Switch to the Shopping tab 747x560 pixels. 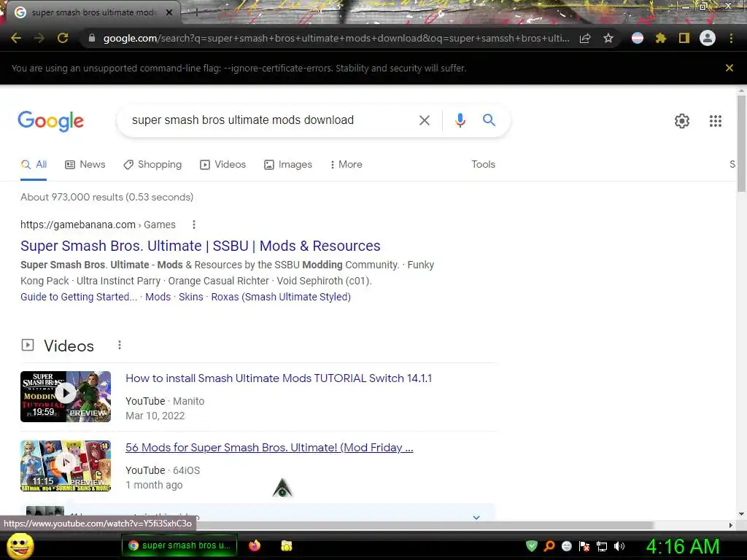(152, 164)
